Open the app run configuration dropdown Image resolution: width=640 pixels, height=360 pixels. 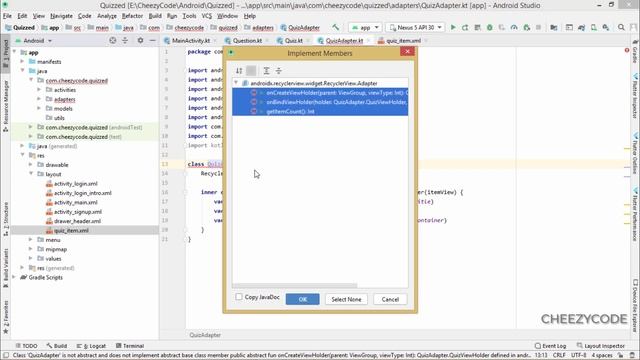(x=366, y=27)
